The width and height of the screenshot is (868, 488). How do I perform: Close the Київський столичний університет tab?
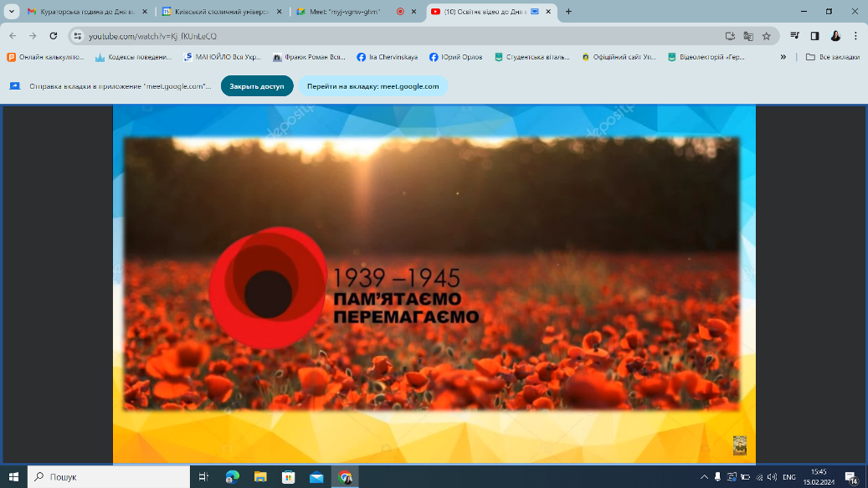(x=279, y=11)
